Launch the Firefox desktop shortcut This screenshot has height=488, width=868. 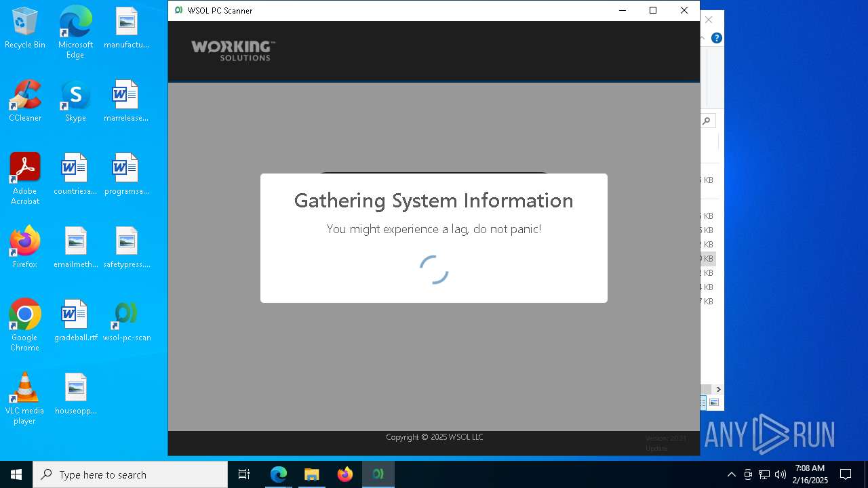(x=25, y=247)
